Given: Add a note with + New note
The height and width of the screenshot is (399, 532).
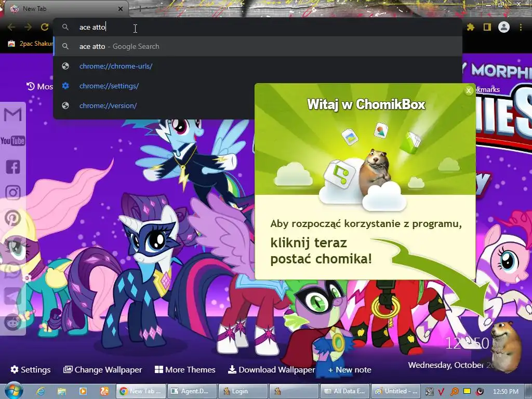Looking at the screenshot, I should pyautogui.click(x=350, y=369).
